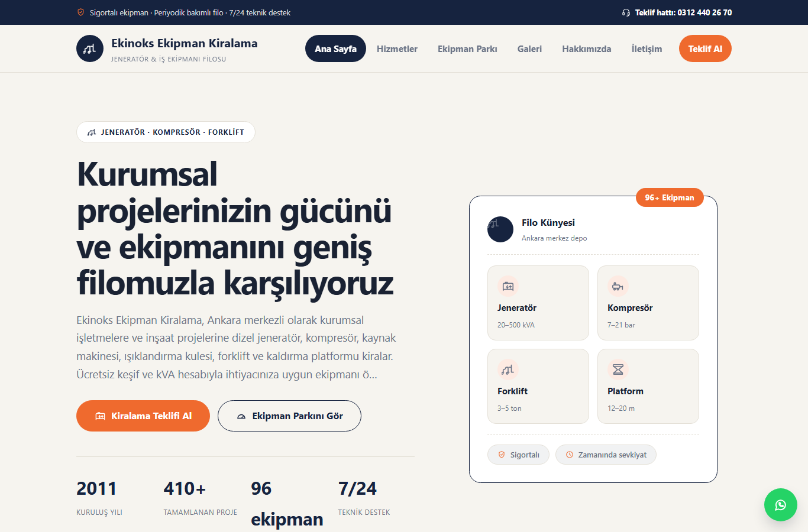
Task: Open WhatsApp chat floating button
Action: 781,505
